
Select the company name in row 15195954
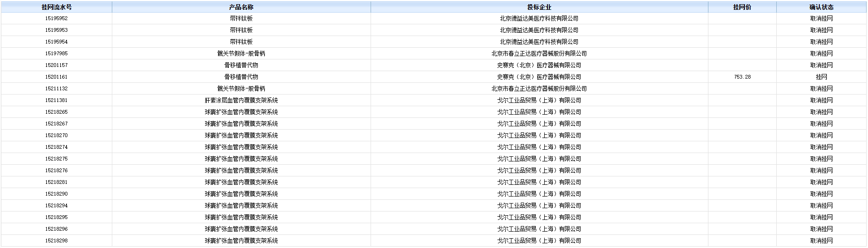539,42
